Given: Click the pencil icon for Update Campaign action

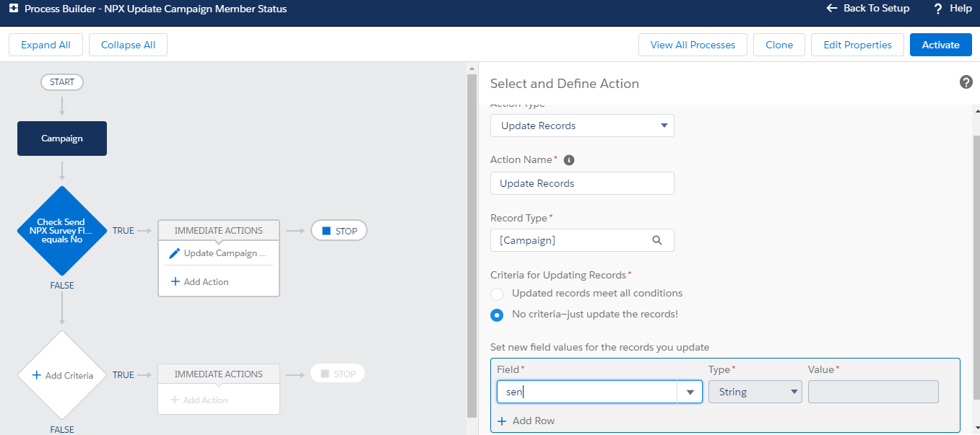Looking at the screenshot, I should pos(174,253).
